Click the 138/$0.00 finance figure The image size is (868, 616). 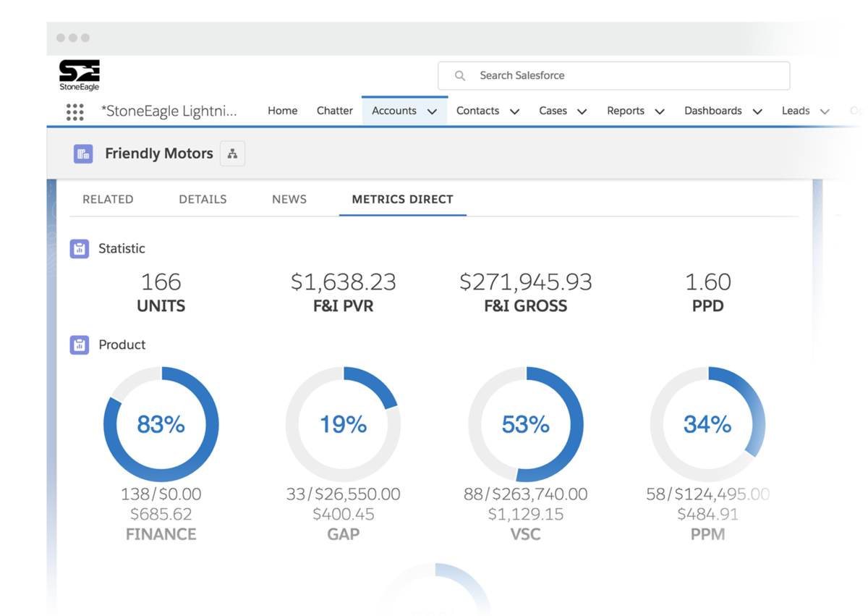click(161, 494)
